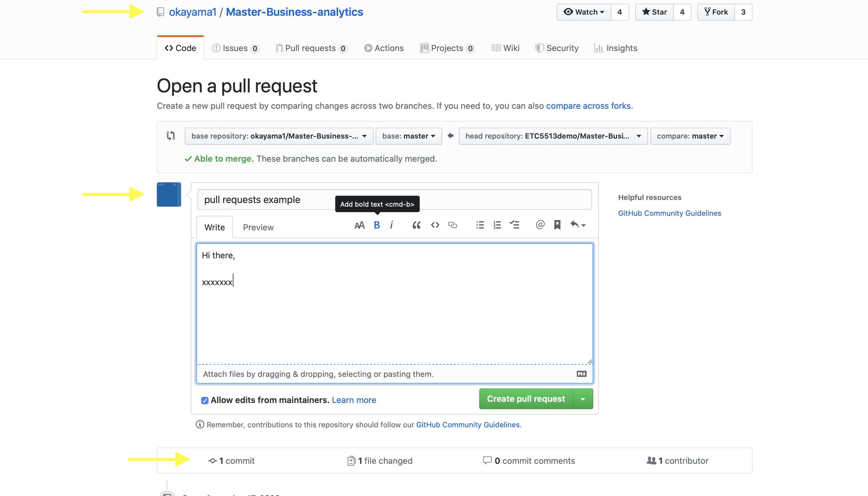
Task: Click the Create pull request button
Action: point(526,399)
